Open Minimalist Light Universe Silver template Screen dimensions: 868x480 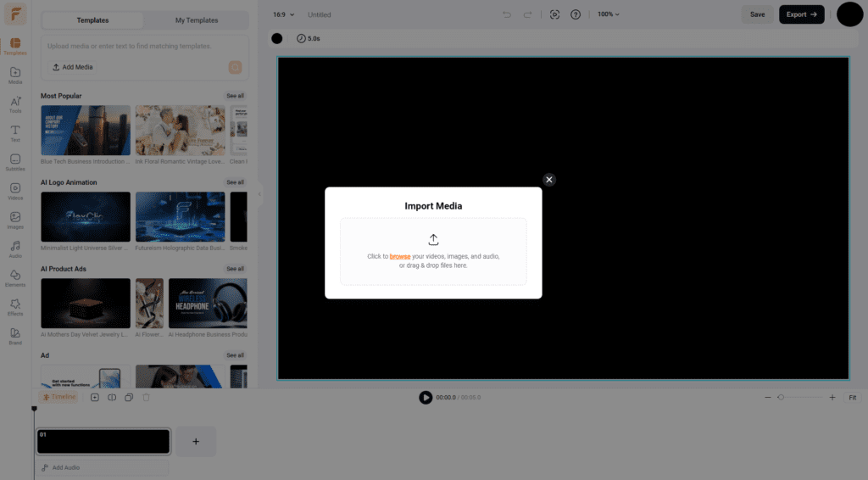(x=86, y=217)
